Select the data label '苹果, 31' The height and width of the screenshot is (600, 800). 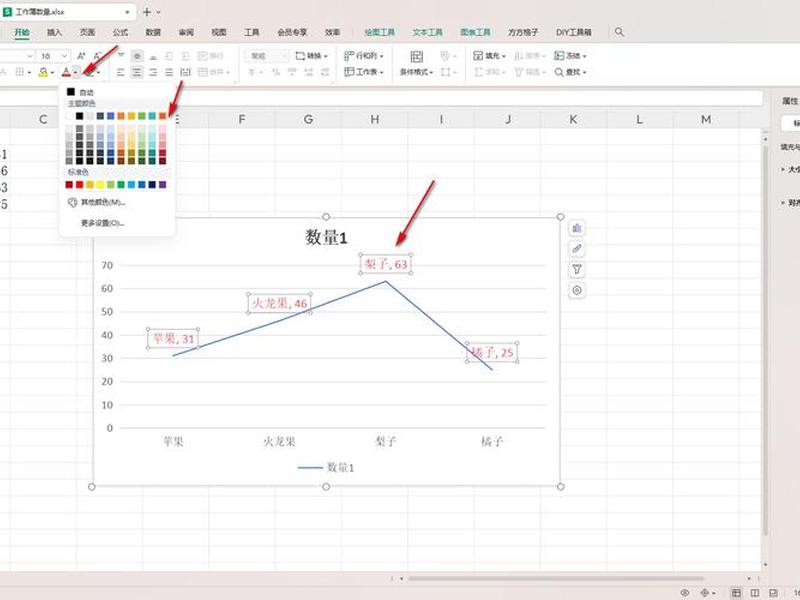click(173, 338)
